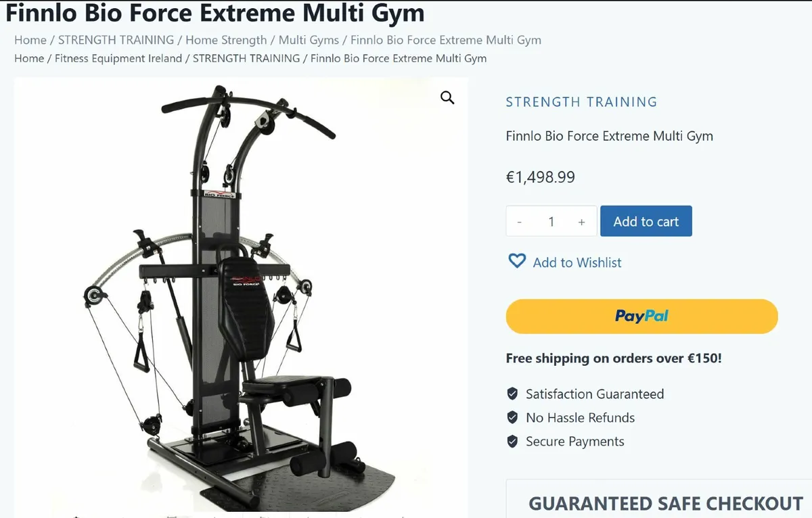Open Home Strength breadcrumb link
Screen dimensions: 812x518
[x=226, y=40]
